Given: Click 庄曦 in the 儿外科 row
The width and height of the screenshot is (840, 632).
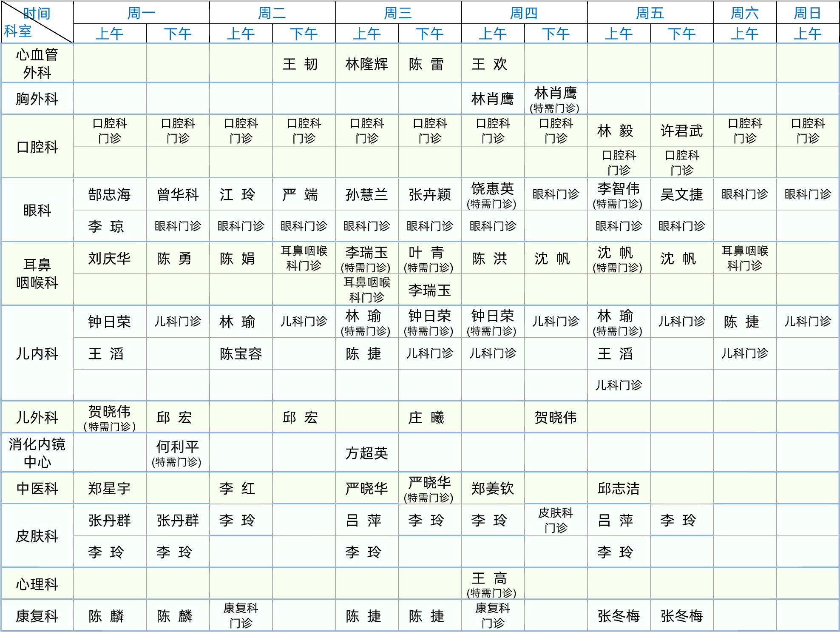Looking at the screenshot, I should click(x=426, y=417).
